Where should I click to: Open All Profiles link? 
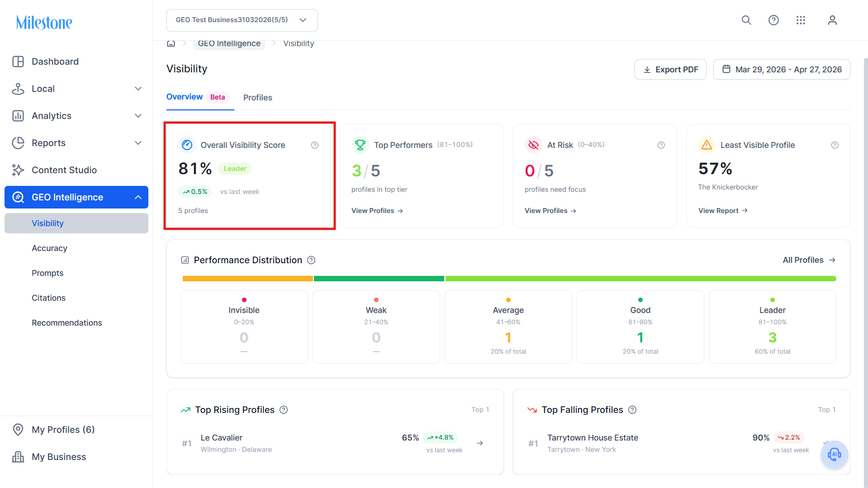tap(809, 260)
